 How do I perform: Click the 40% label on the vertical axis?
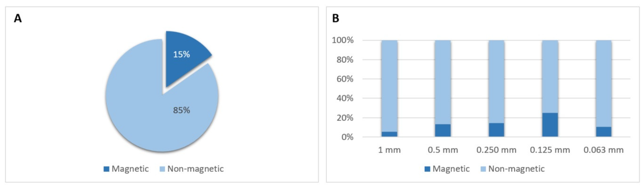coord(345,98)
